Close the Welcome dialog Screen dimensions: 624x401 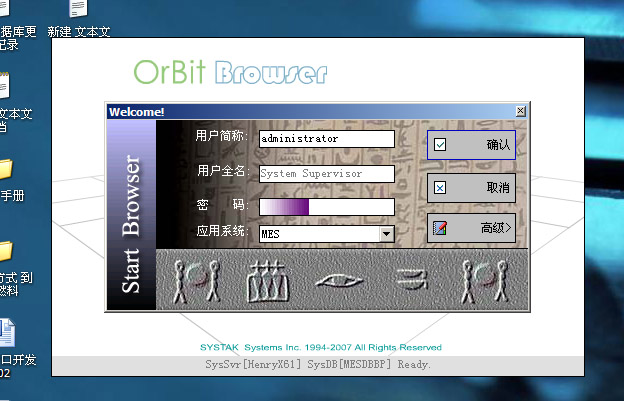click(x=521, y=111)
